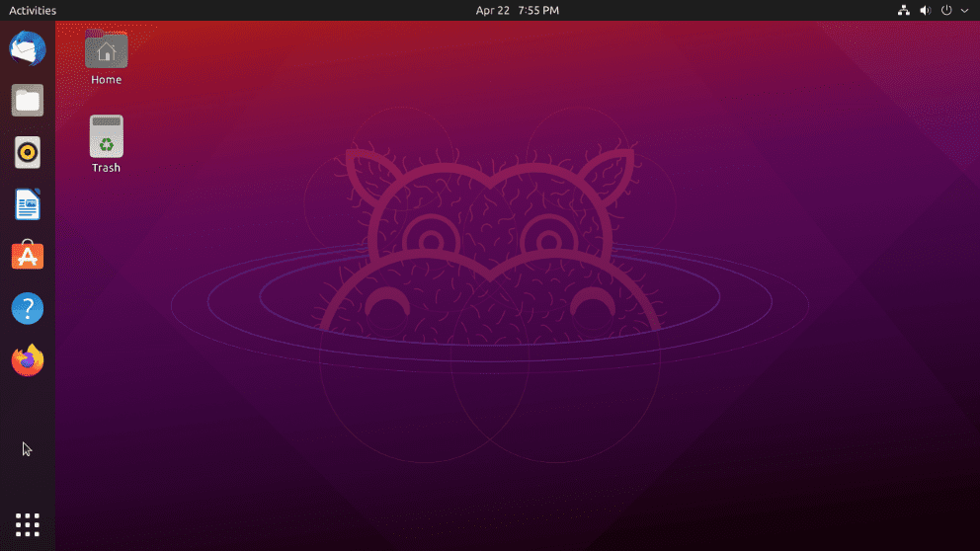Click the network status icon in top bar
Screen dimensions: 980x551
click(x=904, y=10)
